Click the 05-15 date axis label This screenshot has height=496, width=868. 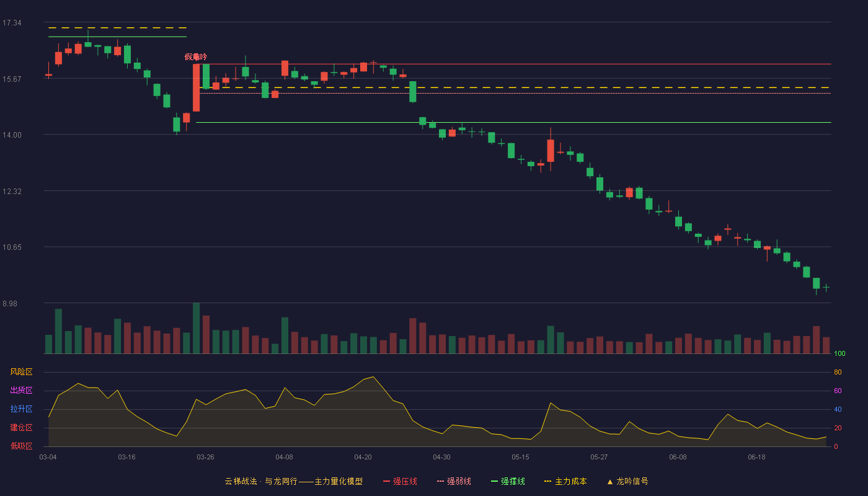(520, 457)
